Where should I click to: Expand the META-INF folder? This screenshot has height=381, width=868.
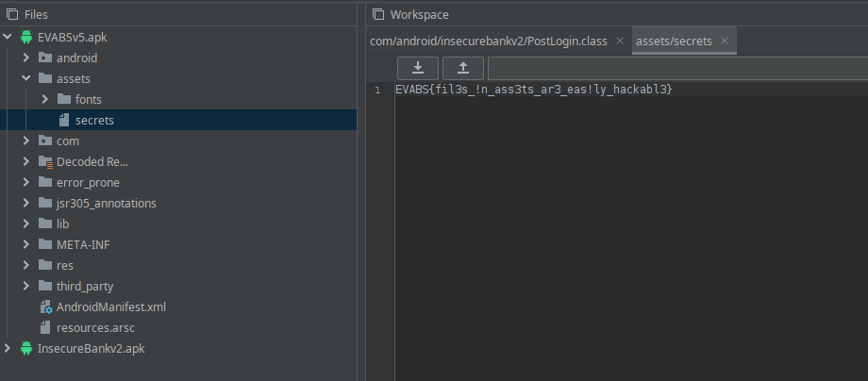coord(26,244)
